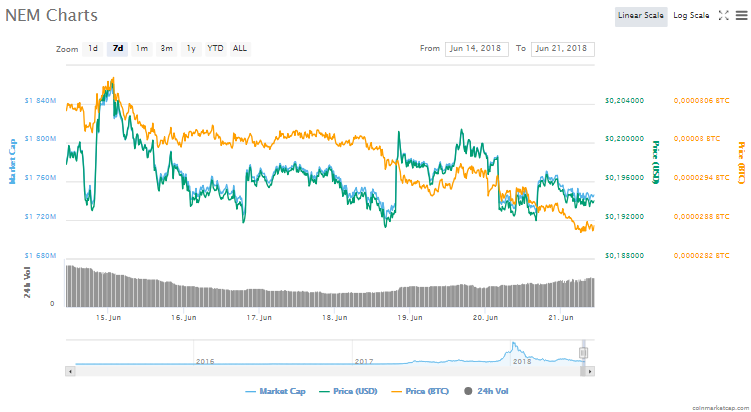
Task: Toggle Price (USD) series in legend
Action: click(x=348, y=391)
